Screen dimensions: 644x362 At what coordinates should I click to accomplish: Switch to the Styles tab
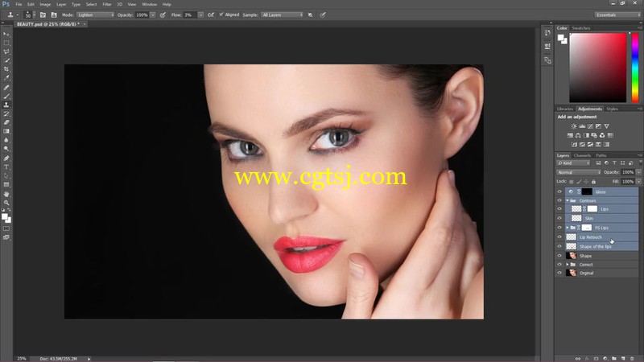(x=612, y=109)
